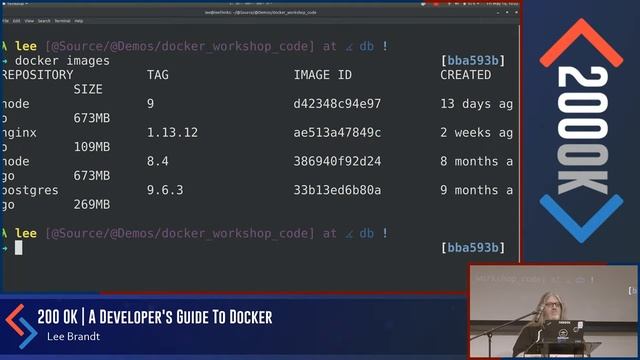Click the SIZE column header
The width and height of the screenshot is (640, 360).
pyautogui.click(x=88, y=89)
